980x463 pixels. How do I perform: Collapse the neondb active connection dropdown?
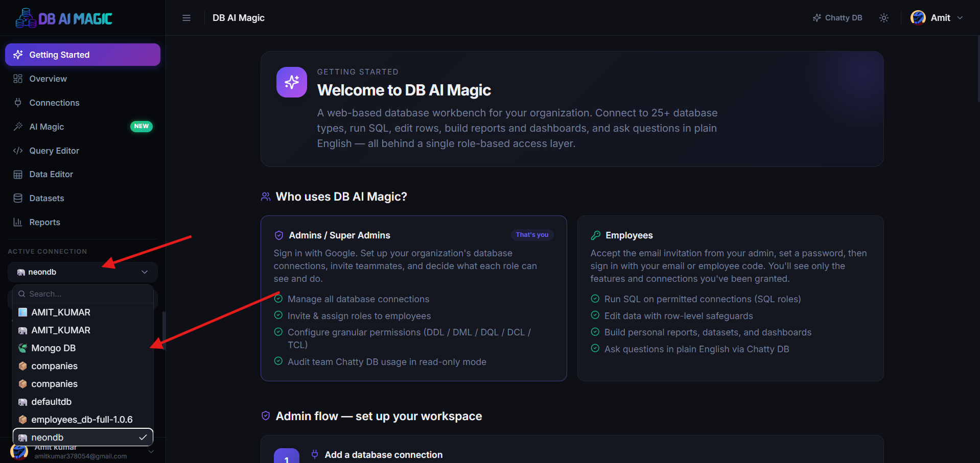(83, 272)
